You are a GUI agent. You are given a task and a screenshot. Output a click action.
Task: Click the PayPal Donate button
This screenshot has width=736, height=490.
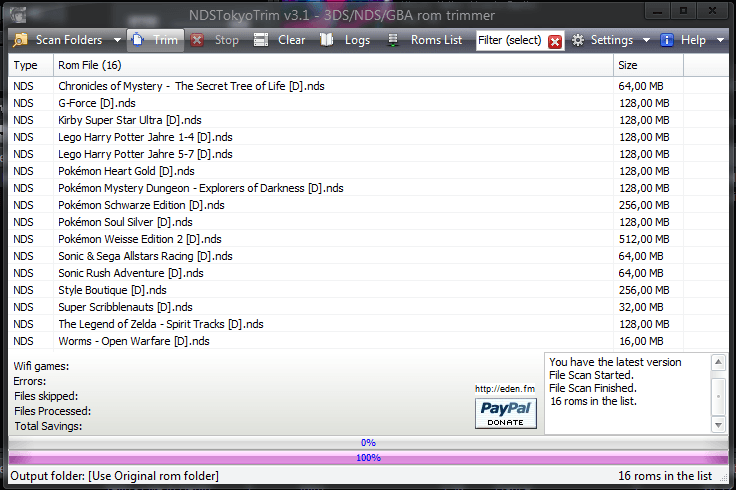point(506,413)
